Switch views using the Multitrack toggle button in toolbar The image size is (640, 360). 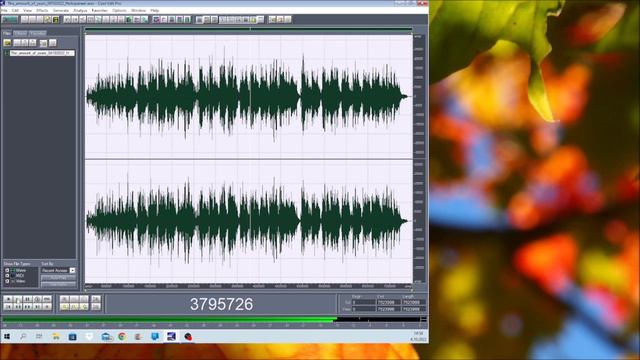[10, 19]
